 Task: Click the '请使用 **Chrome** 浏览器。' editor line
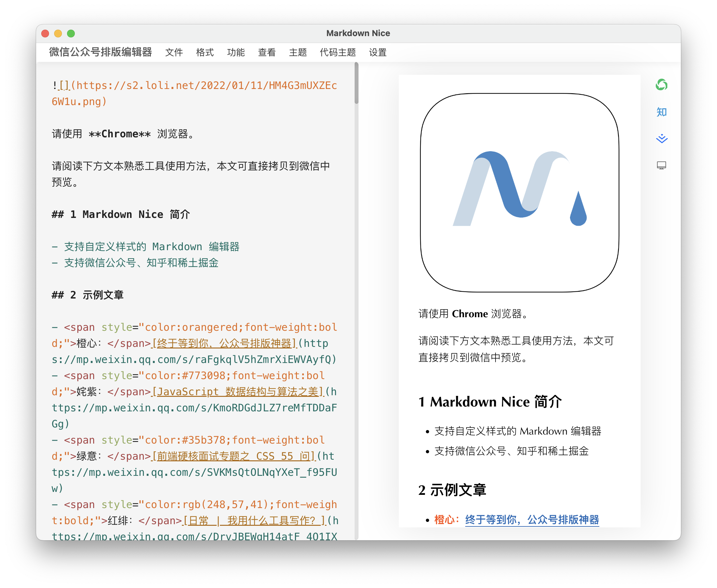(124, 134)
